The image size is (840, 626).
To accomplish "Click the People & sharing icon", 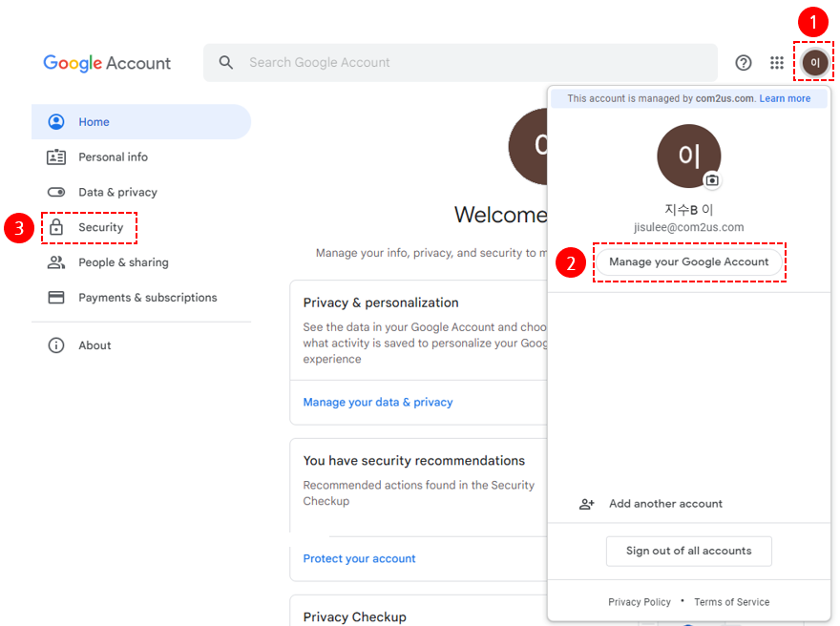I will tap(56, 262).
